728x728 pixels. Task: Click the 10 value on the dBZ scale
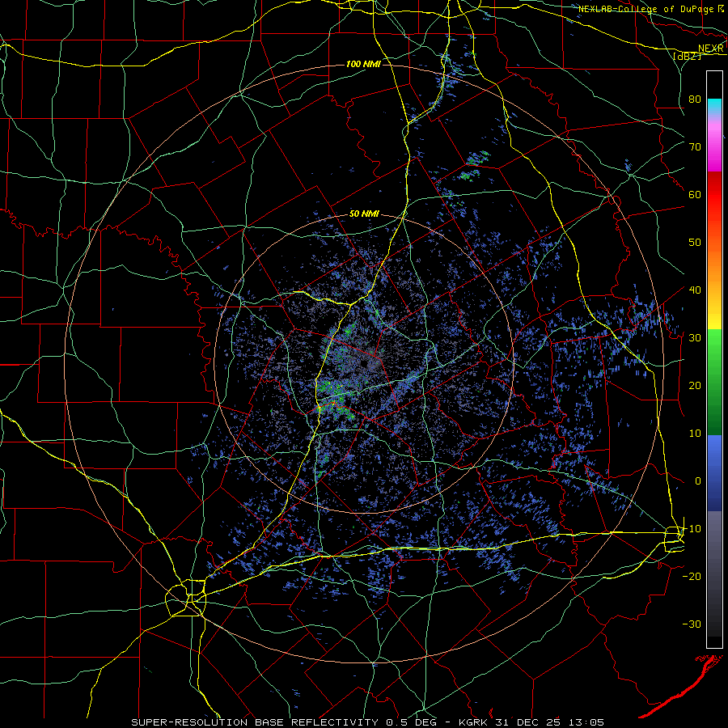pos(695,434)
